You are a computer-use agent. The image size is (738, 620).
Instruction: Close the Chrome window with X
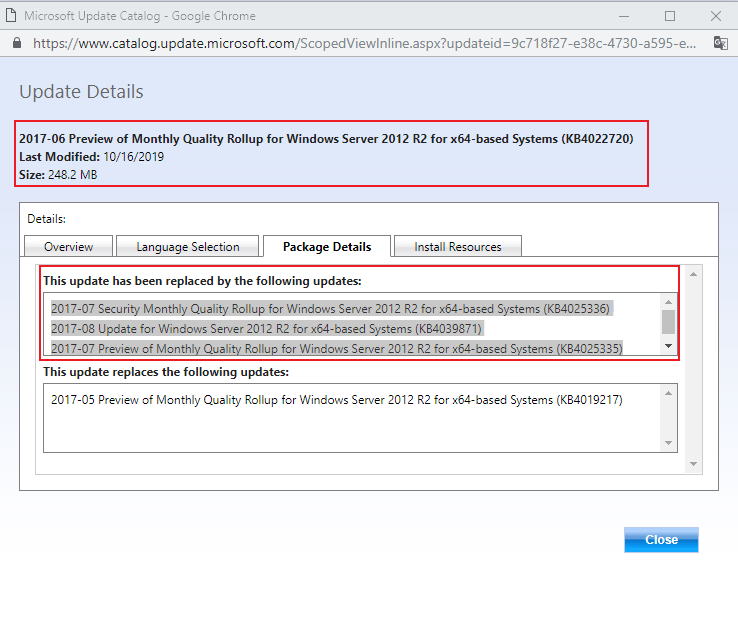(x=716, y=16)
